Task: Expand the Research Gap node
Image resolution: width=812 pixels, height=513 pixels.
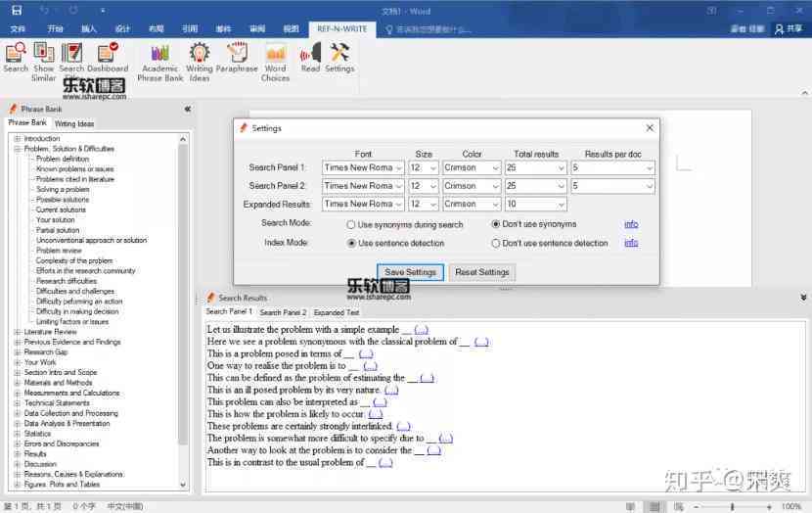Action: click(18, 351)
